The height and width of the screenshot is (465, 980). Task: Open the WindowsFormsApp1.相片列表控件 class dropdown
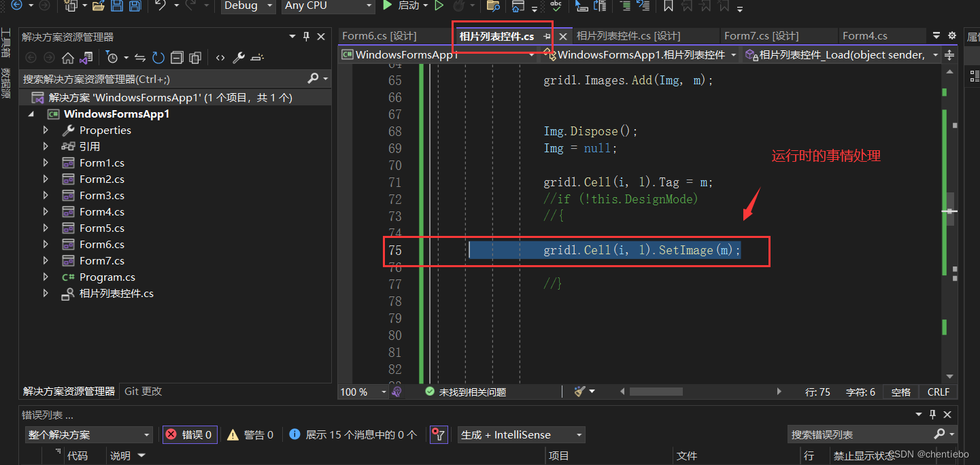pos(641,54)
